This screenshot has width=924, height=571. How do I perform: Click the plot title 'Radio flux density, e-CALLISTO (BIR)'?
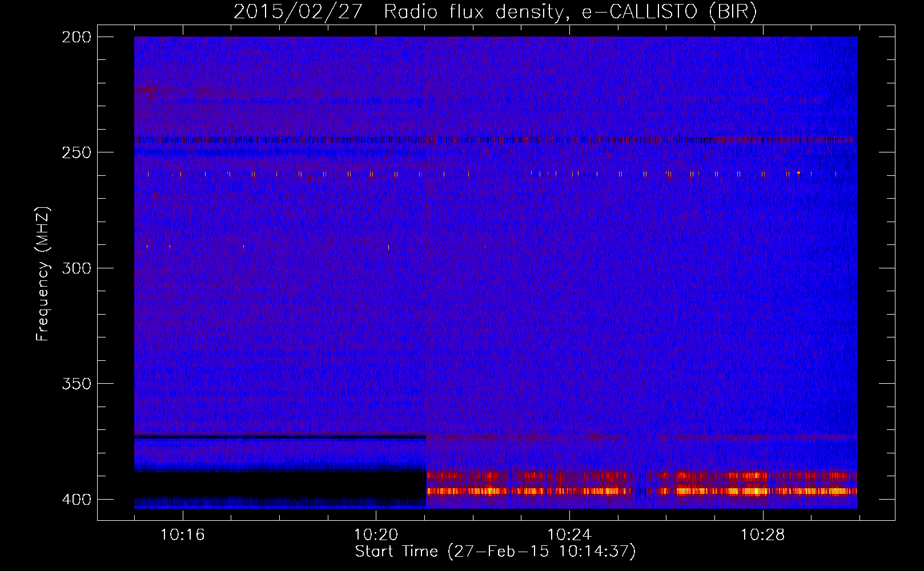(x=570, y=12)
